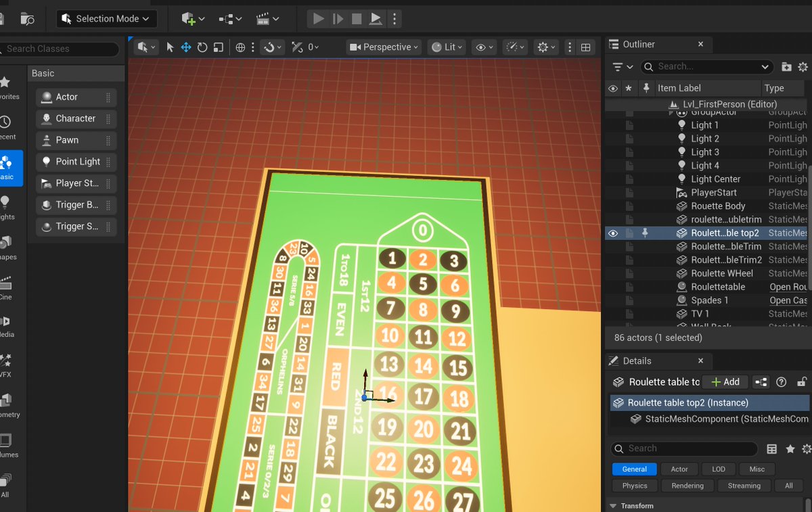Click the Actor class item

[x=76, y=97]
